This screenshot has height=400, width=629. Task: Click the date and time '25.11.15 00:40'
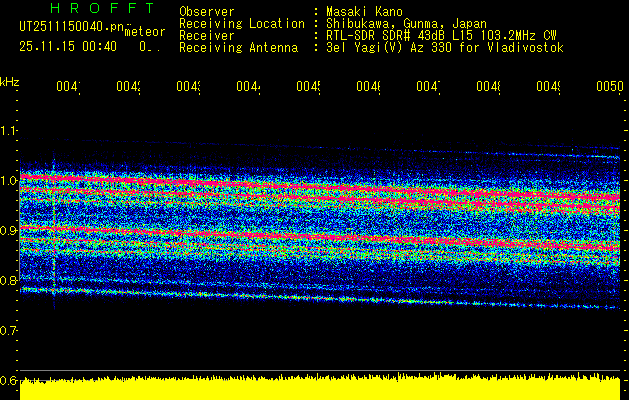coord(68,47)
